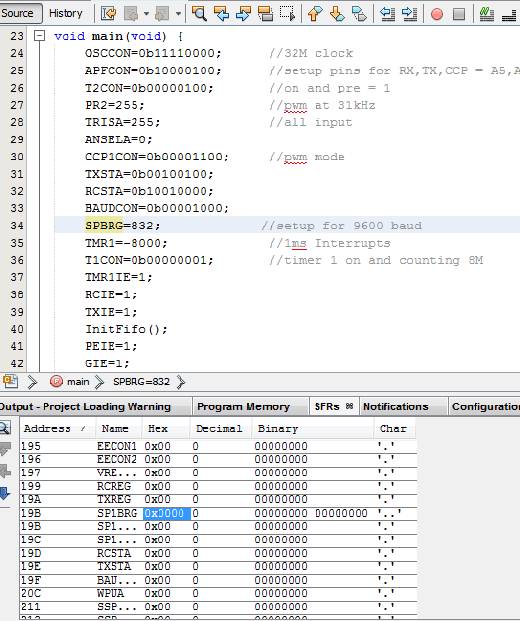Viewport: 520px width, 621px height.
Task: Click Toggle Bookmark icon
Action: [359, 13]
